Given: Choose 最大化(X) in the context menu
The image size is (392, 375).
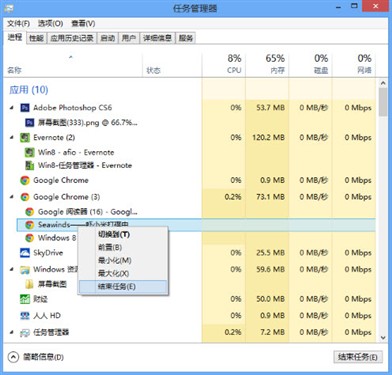Looking at the screenshot, I should (123, 274).
